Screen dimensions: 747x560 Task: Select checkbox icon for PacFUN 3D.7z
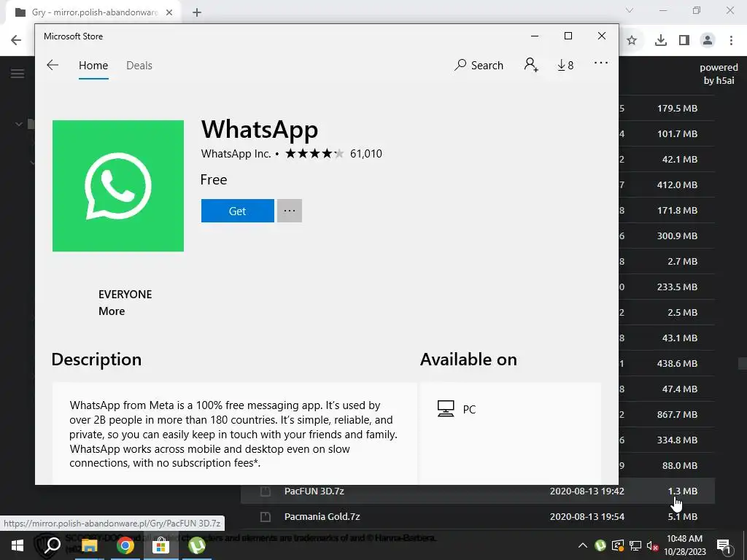(266, 491)
